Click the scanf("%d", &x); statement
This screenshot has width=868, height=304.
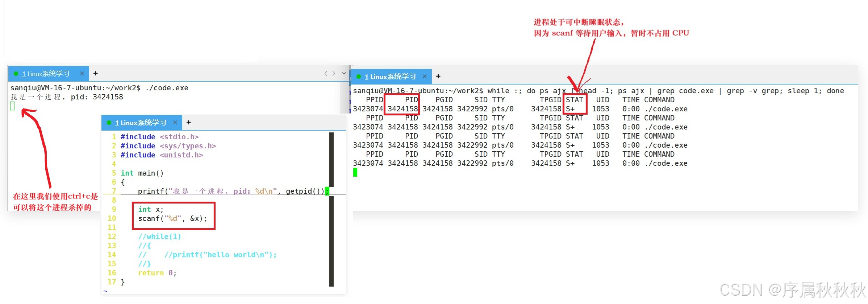click(x=172, y=218)
